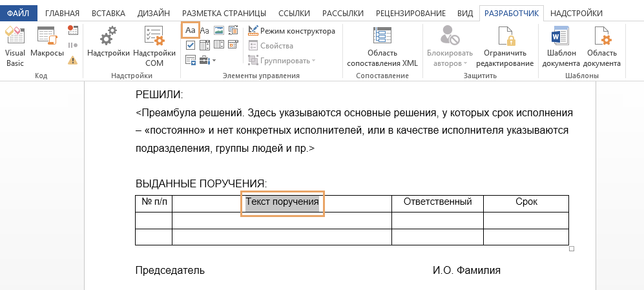
Task: Switch to the ВСТАВКА tab
Action: [x=109, y=13]
